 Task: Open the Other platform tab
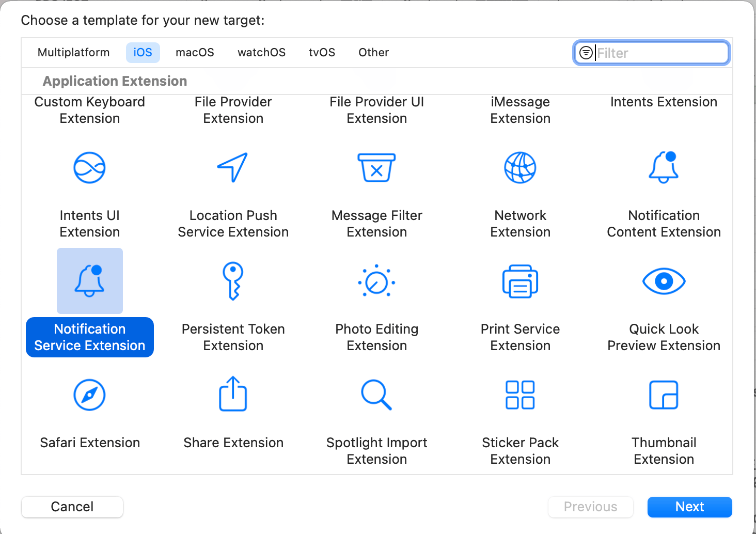(374, 53)
